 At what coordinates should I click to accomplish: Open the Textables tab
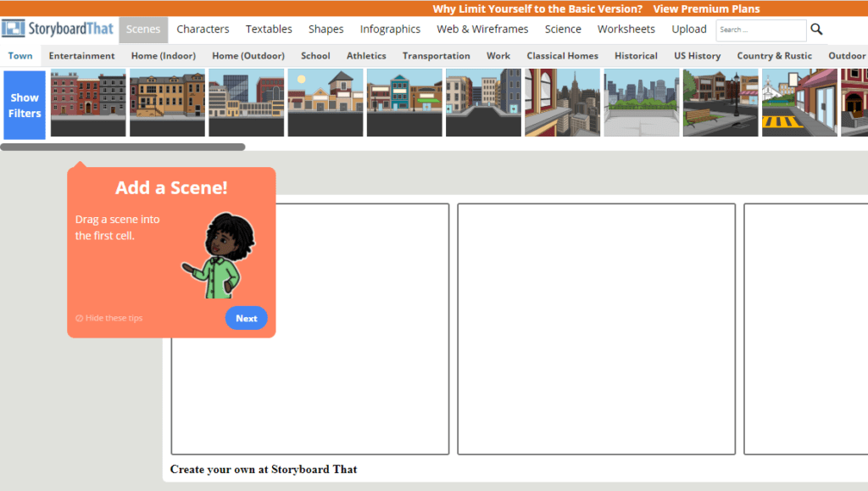coord(269,30)
